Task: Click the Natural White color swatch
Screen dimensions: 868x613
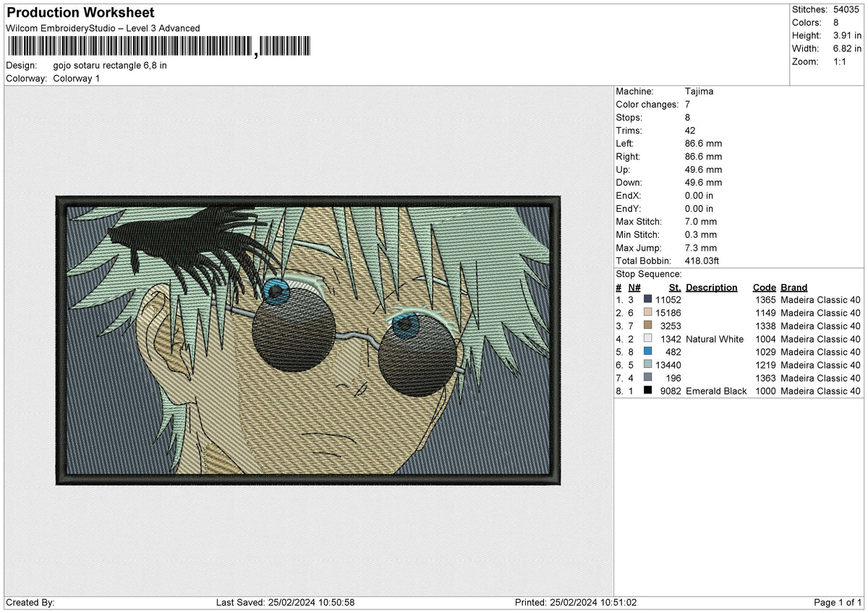Action: point(647,339)
